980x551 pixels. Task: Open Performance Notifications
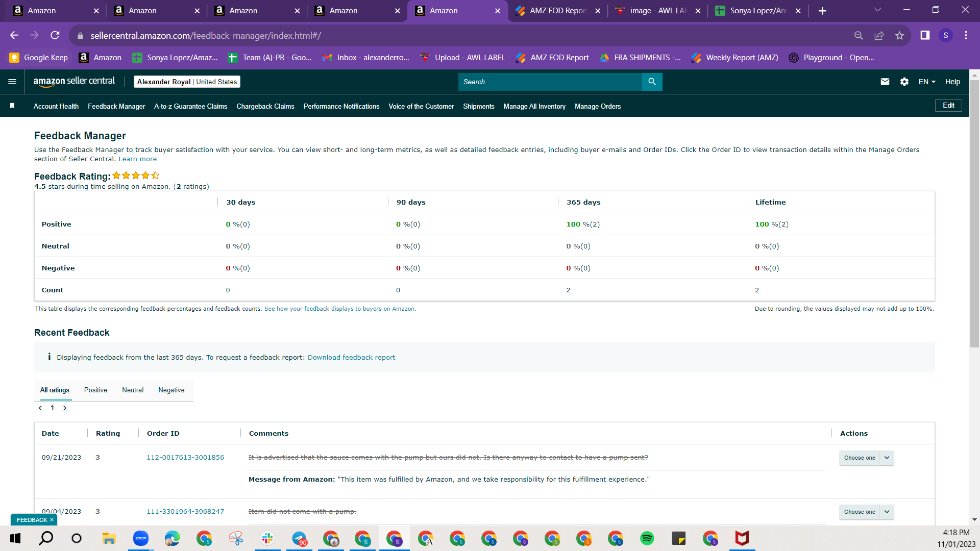(341, 106)
